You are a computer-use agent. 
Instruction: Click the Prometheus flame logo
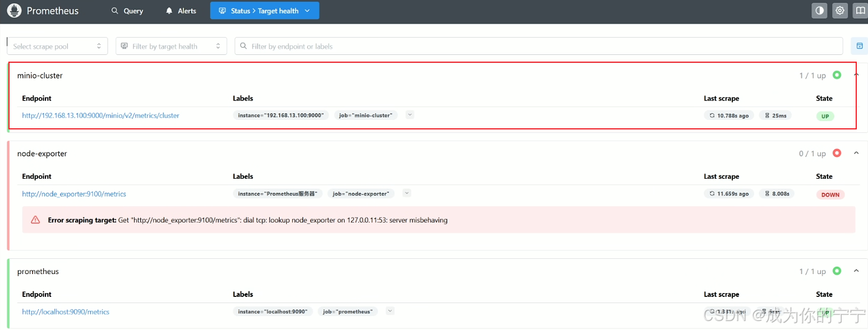pos(14,11)
